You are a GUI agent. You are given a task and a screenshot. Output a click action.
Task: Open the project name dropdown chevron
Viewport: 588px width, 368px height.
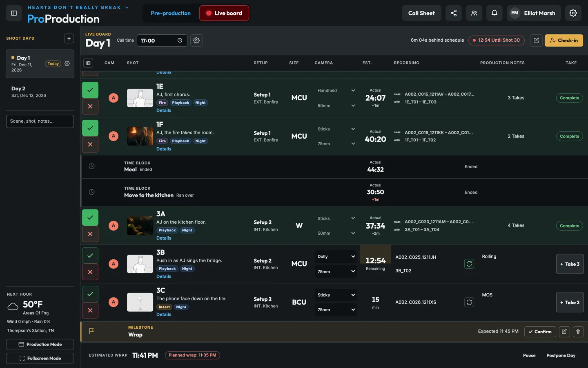point(127,7)
